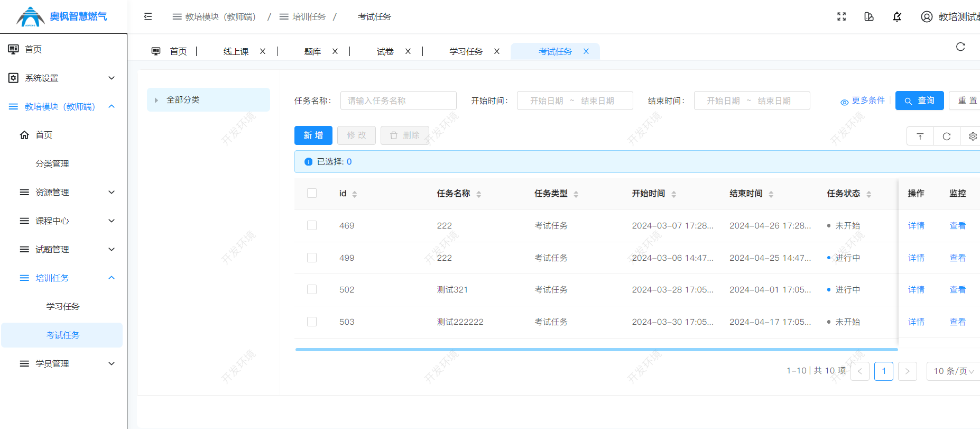980x429 pixels.
Task: Open 分类管理 in the sidebar
Action: click(x=52, y=163)
